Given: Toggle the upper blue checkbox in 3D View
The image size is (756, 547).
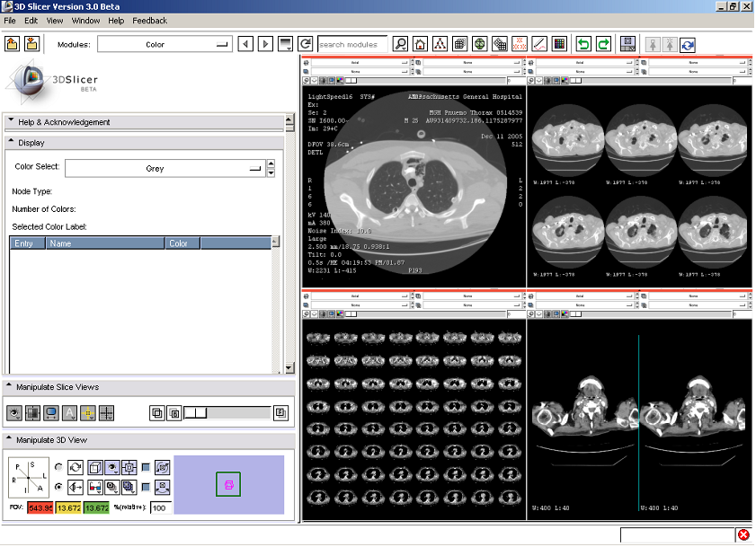Looking at the screenshot, I should click(x=146, y=467).
